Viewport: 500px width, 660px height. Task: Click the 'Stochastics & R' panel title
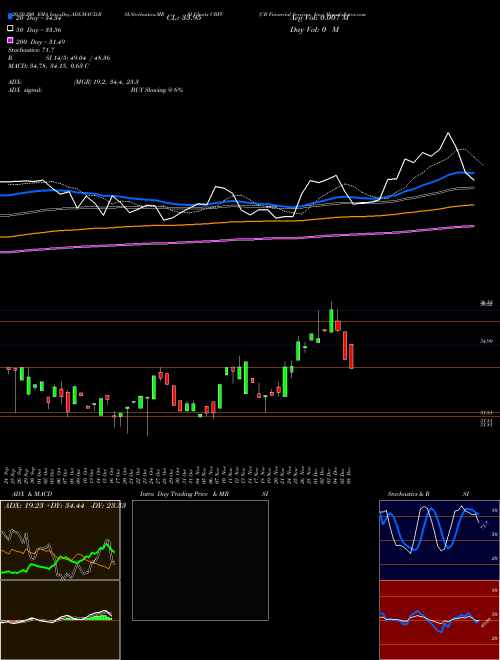[408, 494]
